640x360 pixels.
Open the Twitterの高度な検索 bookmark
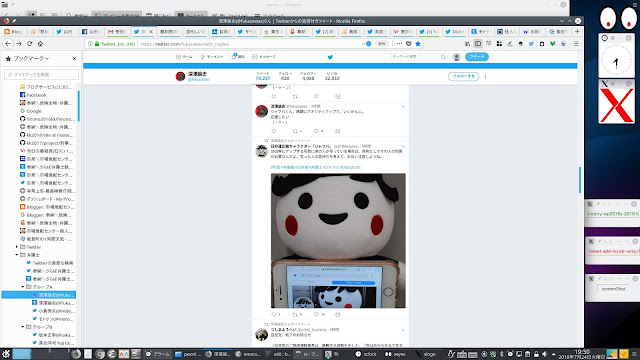50,263
